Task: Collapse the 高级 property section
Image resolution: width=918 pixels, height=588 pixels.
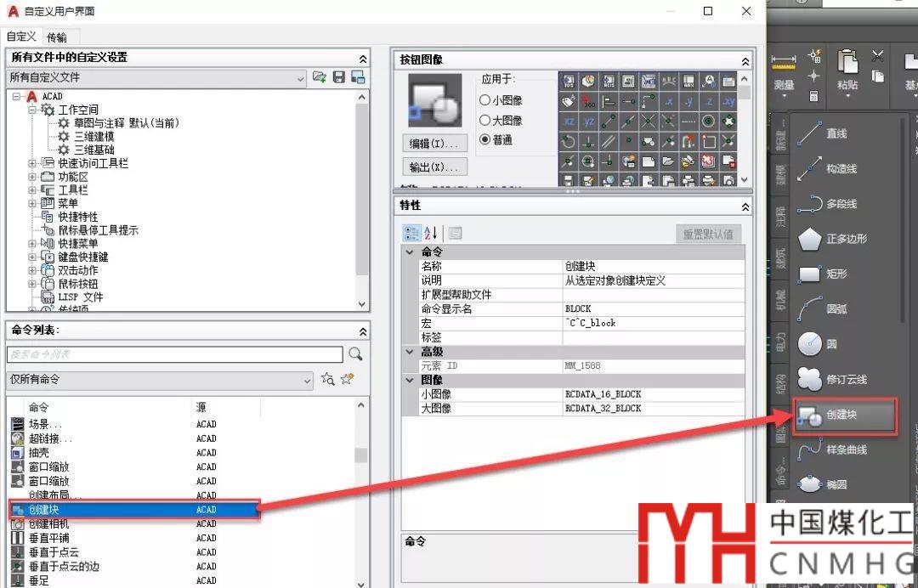Action: [x=410, y=352]
